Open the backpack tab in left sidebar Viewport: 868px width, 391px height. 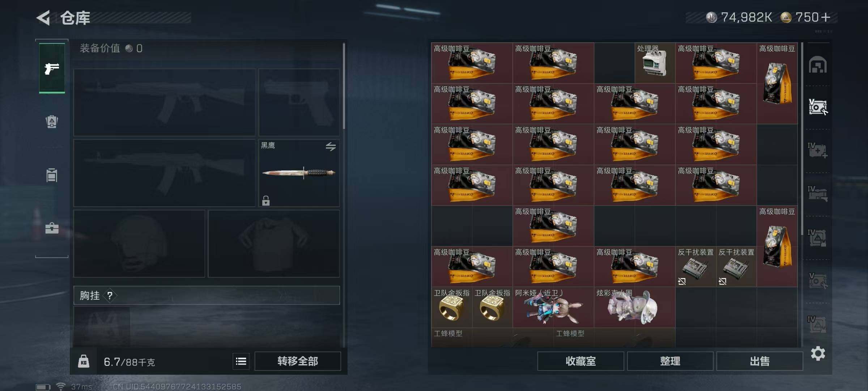pyautogui.click(x=52, y=121)
